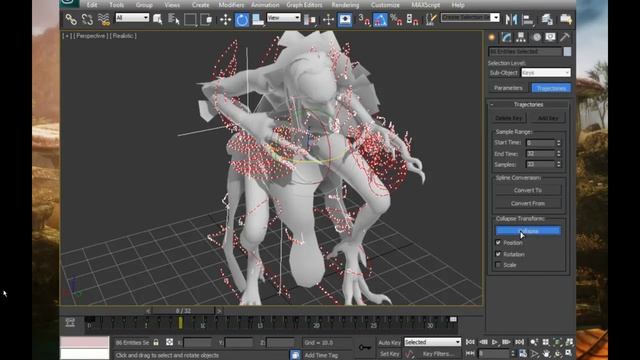Activate the Select and Rotate tool

point(242,19)
